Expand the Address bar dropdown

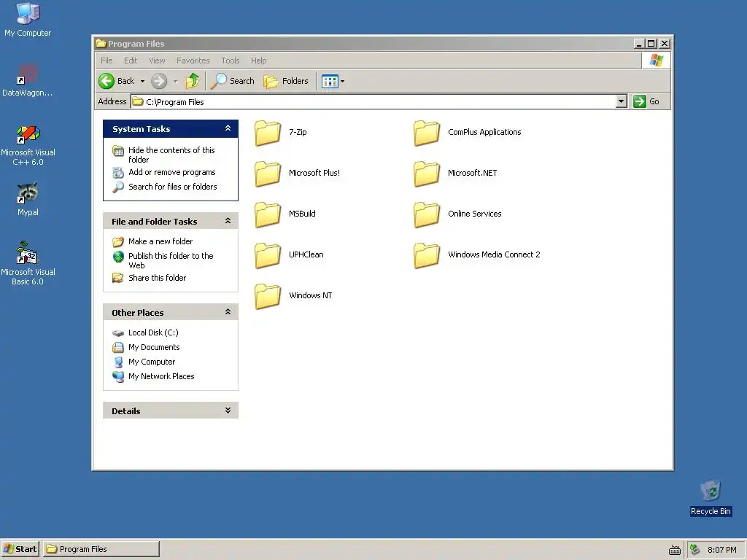(x=621, y=101)
